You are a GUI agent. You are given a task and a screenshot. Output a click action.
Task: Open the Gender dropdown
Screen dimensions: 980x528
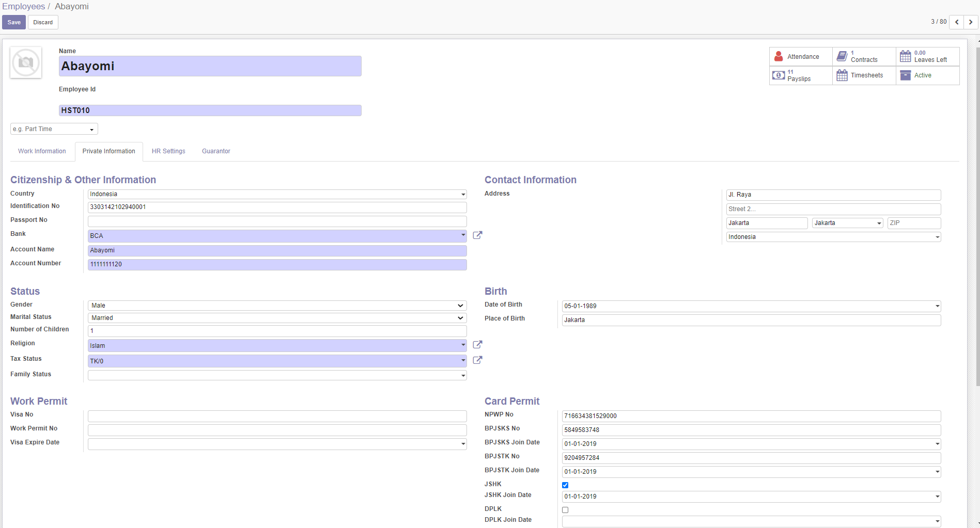point(277,306)
